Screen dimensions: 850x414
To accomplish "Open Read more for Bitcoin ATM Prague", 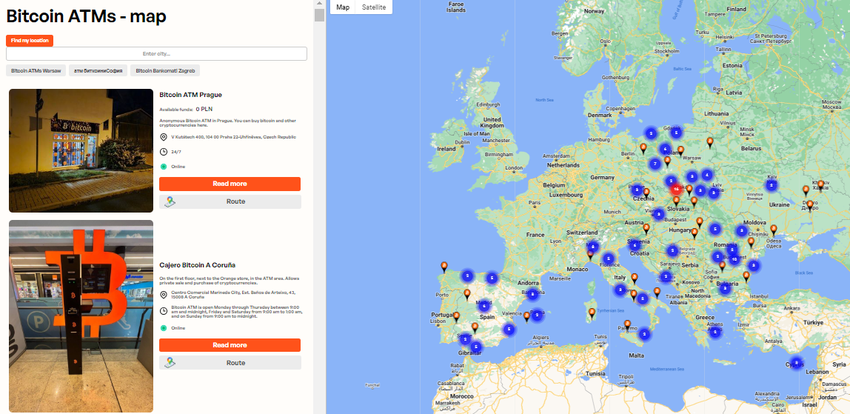I will tap(230, 184).
